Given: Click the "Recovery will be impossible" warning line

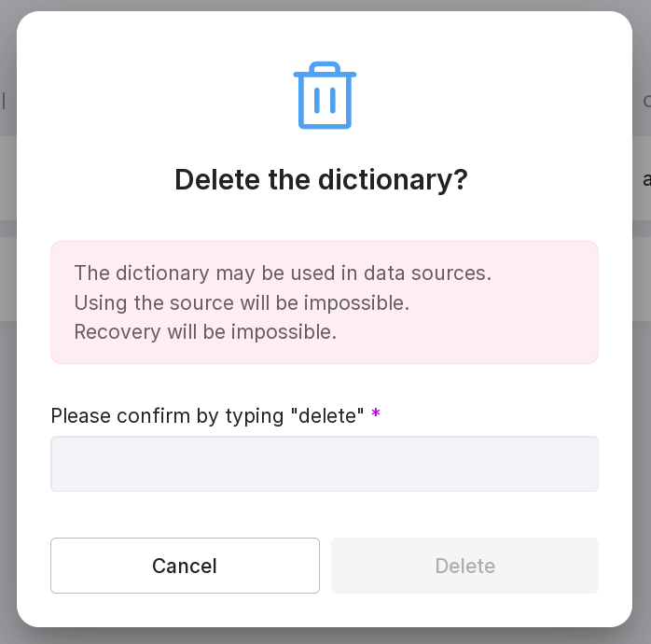Looking at the screenshot, I should click(205, 331).
